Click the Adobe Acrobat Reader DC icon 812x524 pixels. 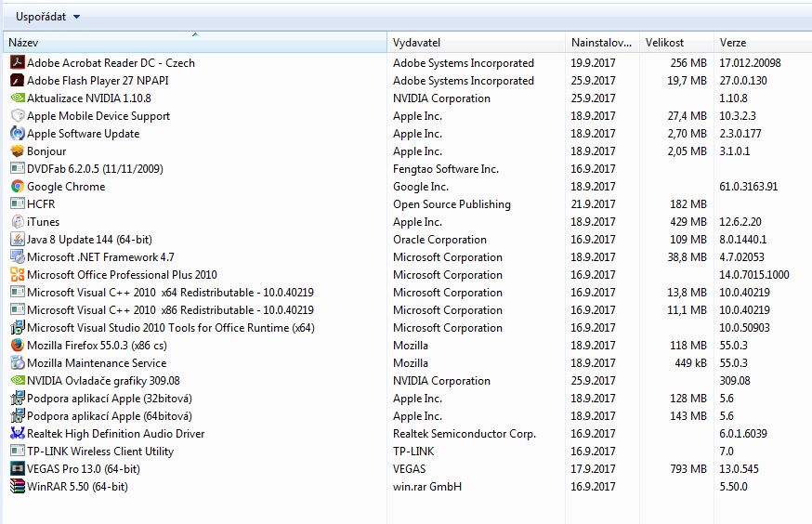[x=18, y=62]
